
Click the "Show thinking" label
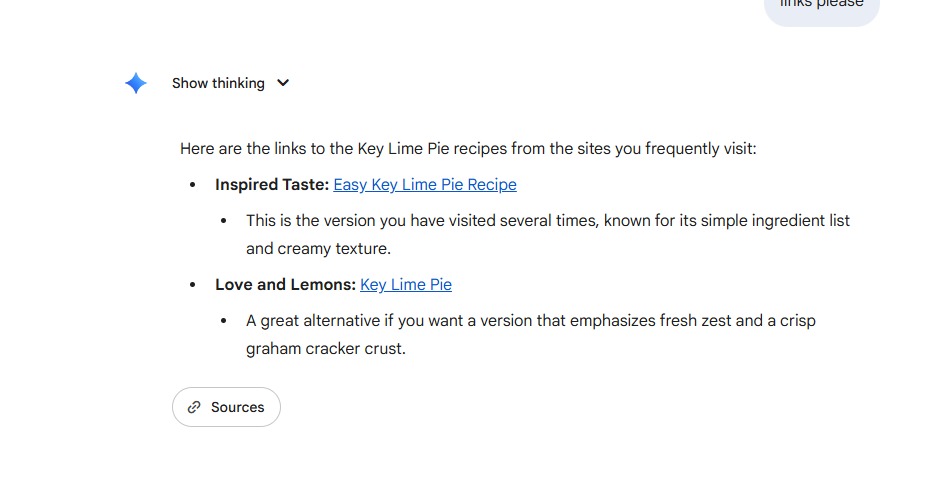pos(218,83)
